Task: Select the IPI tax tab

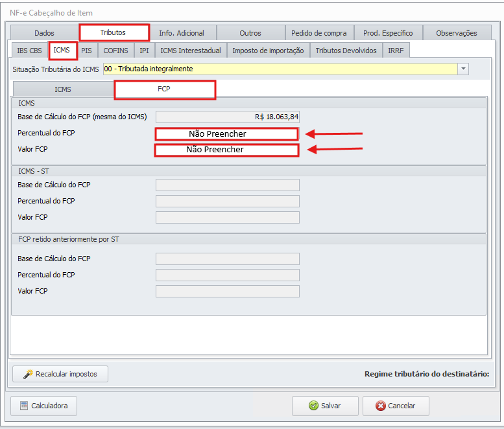Action: pos(144,51)
